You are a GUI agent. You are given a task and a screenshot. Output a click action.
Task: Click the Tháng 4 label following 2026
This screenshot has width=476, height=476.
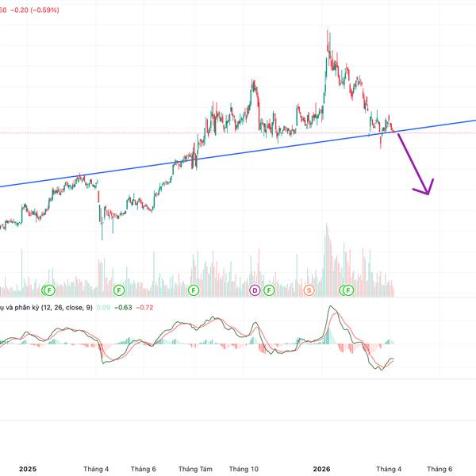[x=389, y=469]
